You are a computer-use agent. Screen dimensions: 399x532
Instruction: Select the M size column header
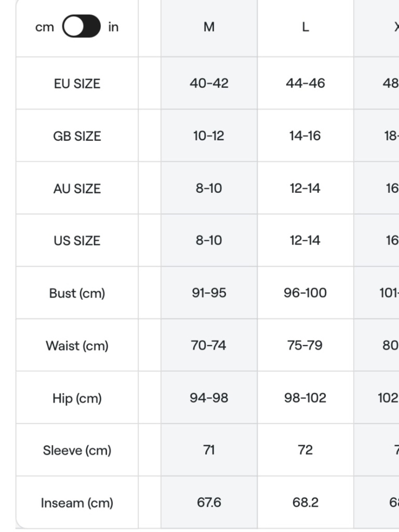[x=209, y=27]
